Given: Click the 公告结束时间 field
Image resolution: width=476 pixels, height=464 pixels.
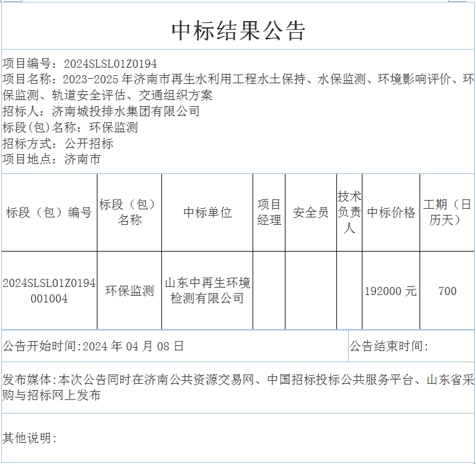Looking at the screenshot, I should click(389, 347).
